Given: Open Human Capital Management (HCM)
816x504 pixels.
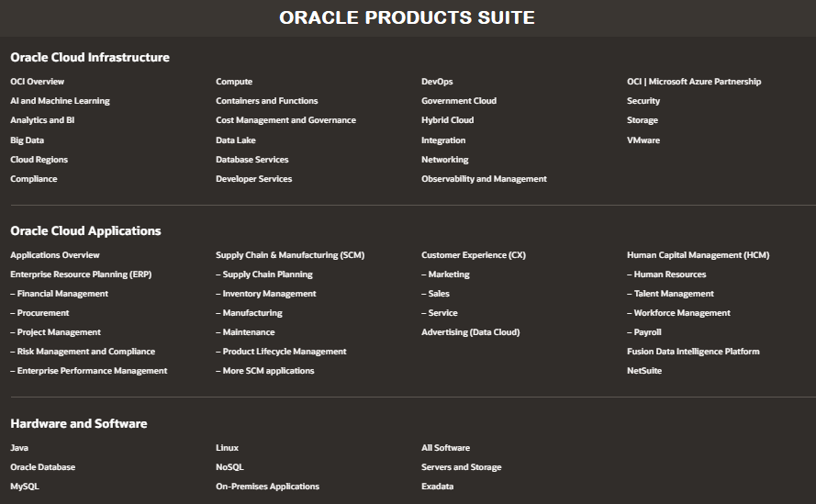Looking at the screenshot, I should pyautogui.click(x=698, y=255).
